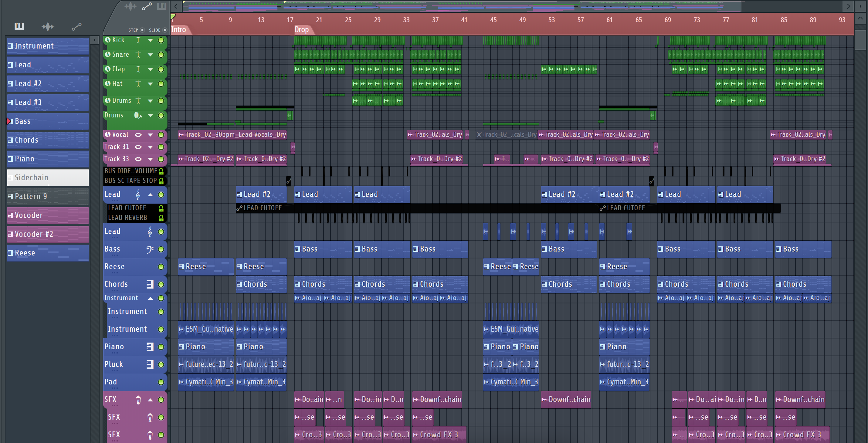Select the Reese pattern in picker
868x443 pixels.
pos(48,253)
